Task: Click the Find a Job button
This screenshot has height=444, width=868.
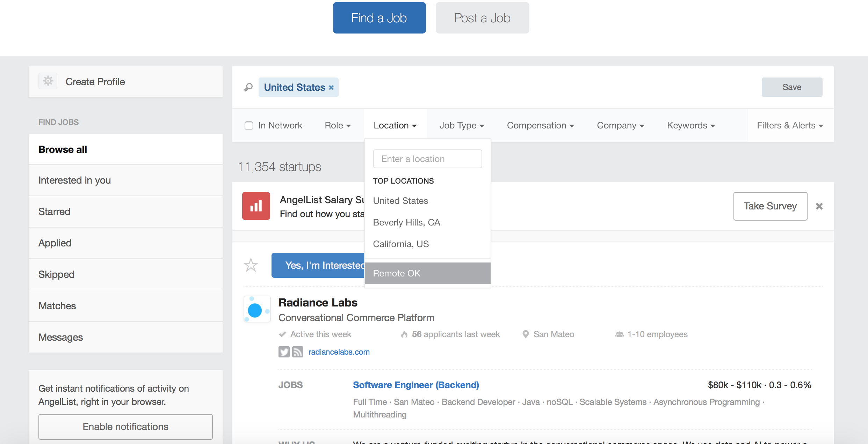Action: click(379, 18)
